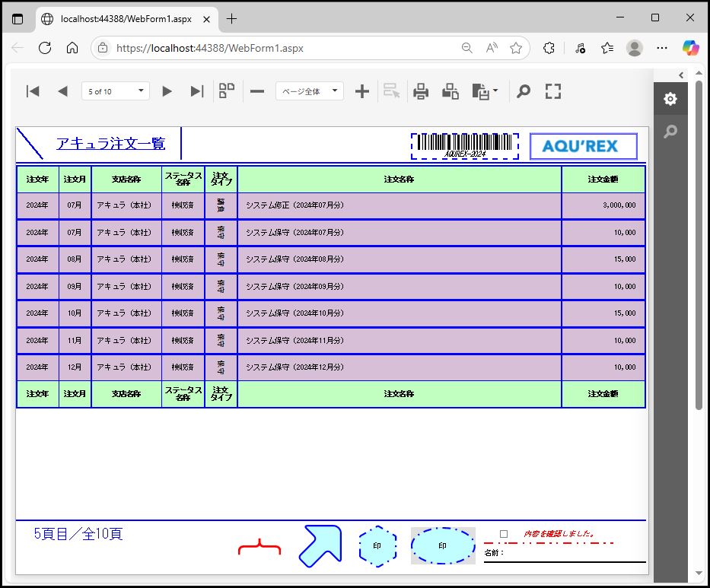Advance to the next report page
This screenshot has height=588, width=710.
click(x=167, y=91)
